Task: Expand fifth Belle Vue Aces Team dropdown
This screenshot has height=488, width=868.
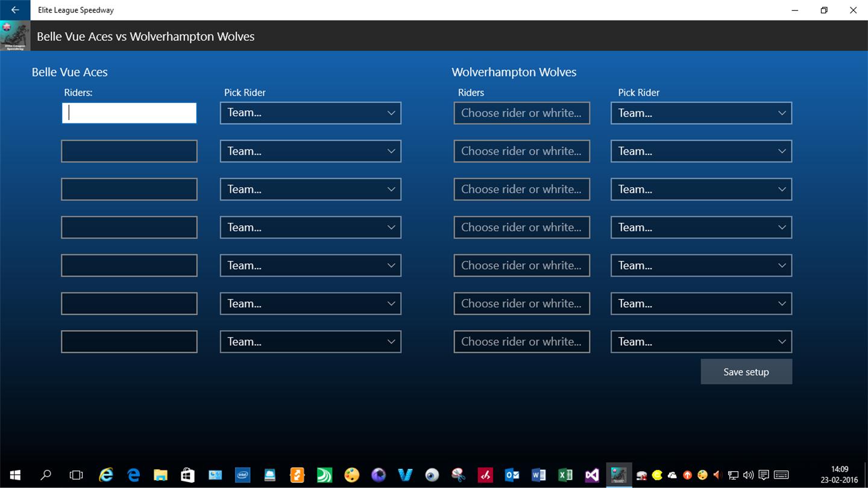Action: (310, 265)
